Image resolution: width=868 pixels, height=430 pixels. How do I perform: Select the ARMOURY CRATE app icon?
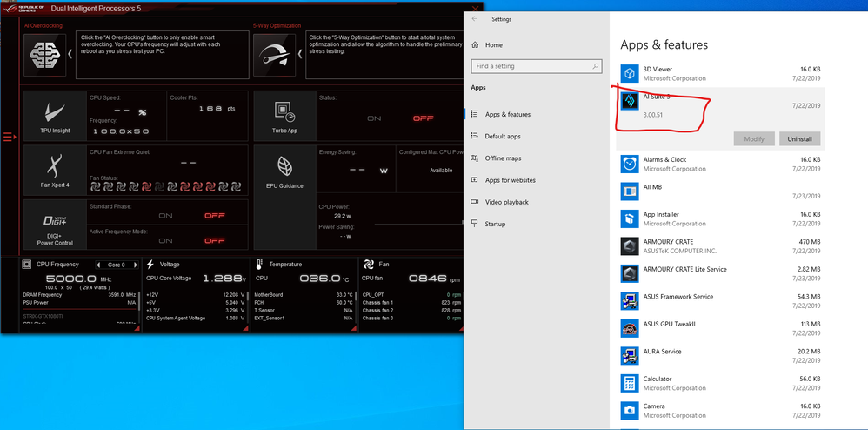(630, 246)
